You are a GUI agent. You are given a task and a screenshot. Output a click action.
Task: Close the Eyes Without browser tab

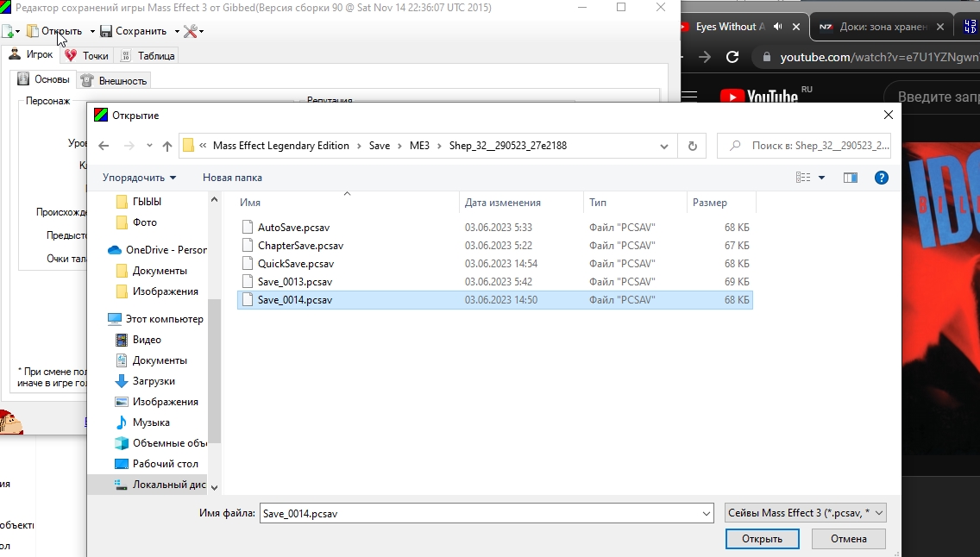tap(796, 26)
